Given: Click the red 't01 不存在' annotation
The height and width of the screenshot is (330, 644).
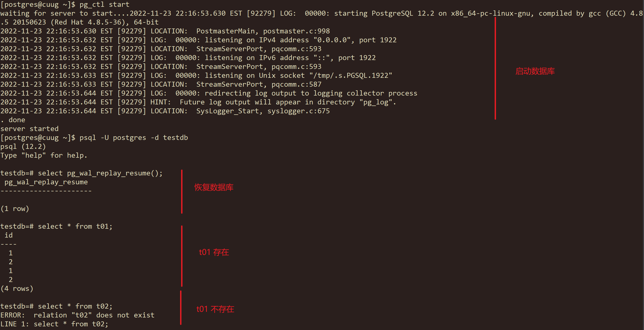Looking at the screenshot, I should coord(215,309).
